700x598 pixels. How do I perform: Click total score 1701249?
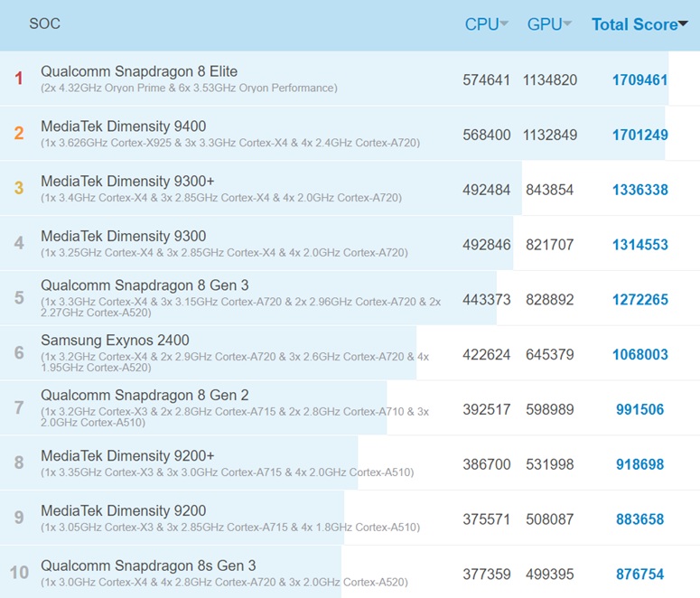639,135
